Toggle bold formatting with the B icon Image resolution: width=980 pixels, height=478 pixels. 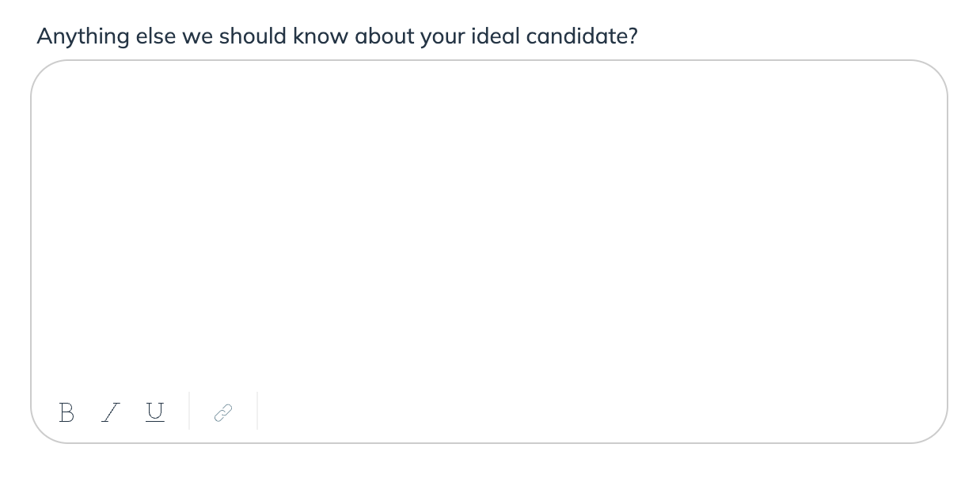tap(67, 412)
